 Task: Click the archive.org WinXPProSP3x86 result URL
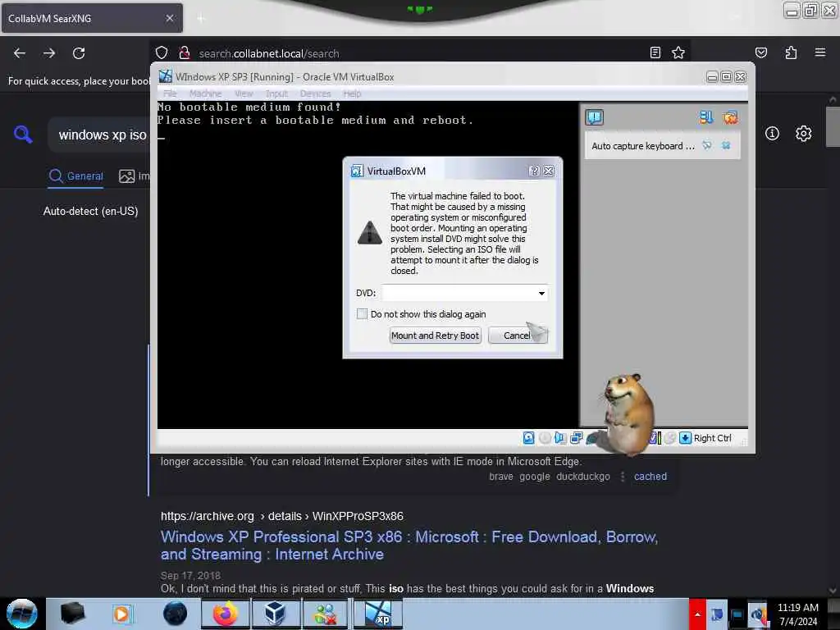(282, 516)
